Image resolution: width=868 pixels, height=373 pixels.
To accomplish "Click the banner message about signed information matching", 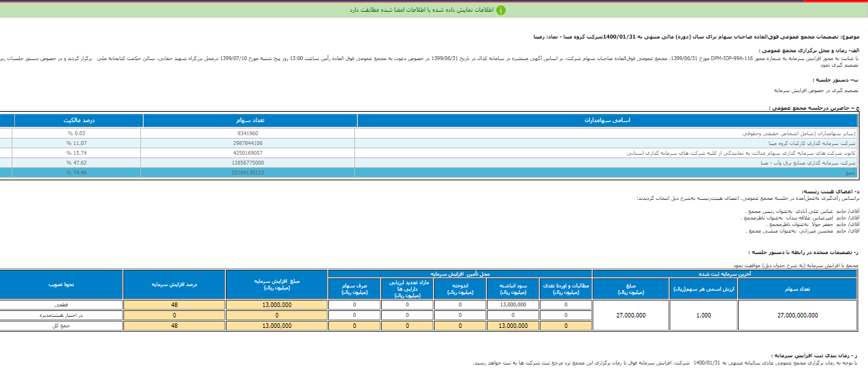I will tap(420, 10).
